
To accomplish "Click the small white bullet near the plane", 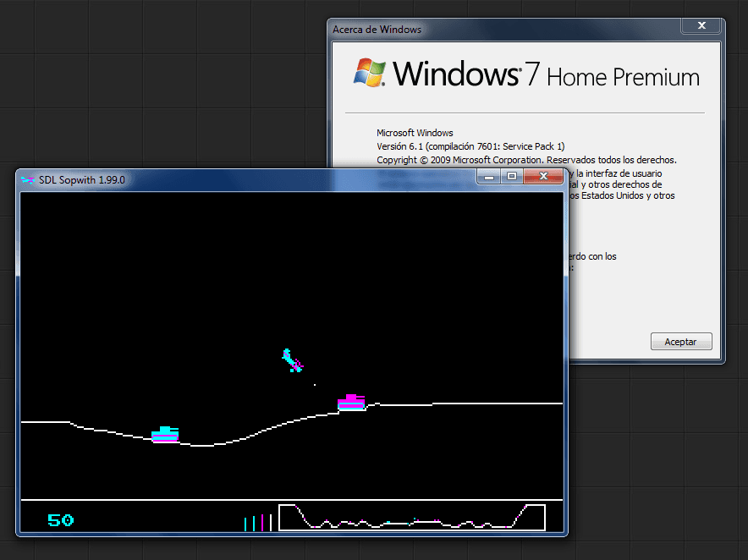I will pyautogui.click(x=315, y=384).
